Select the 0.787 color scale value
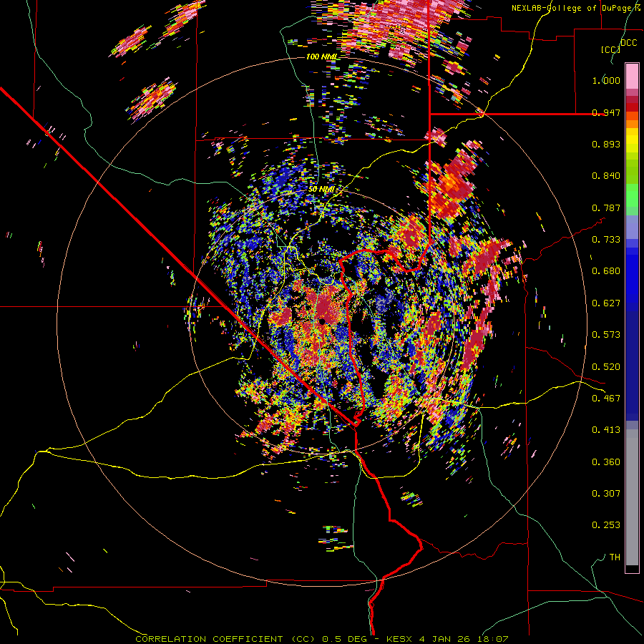 [606, 208]
